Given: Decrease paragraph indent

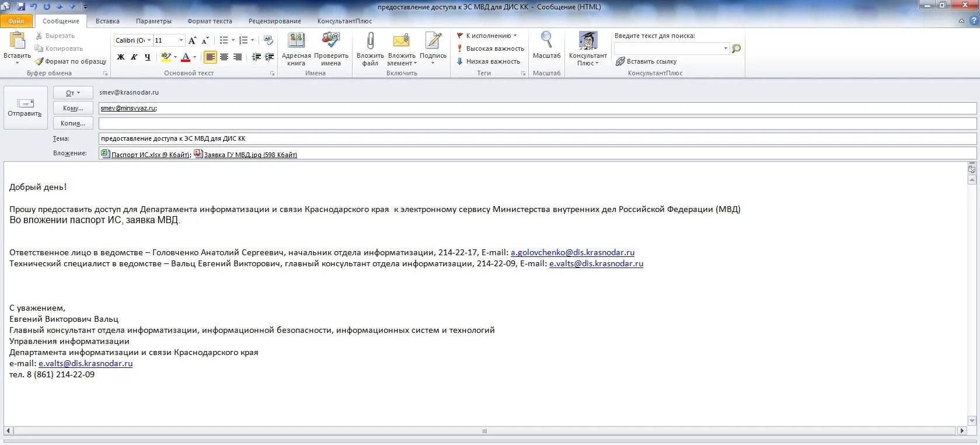Looking at the screenshot, I should pos(256,57).
